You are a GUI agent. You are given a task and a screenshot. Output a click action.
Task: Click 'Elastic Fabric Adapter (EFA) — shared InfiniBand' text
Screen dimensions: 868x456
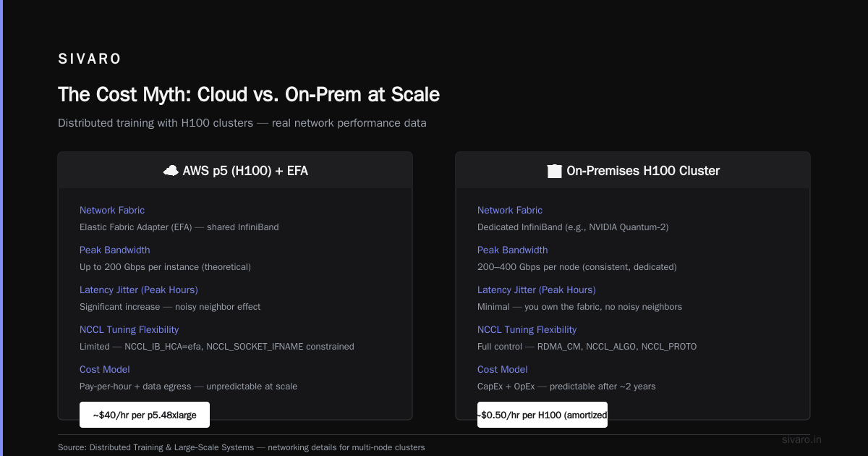pos(179,227)
